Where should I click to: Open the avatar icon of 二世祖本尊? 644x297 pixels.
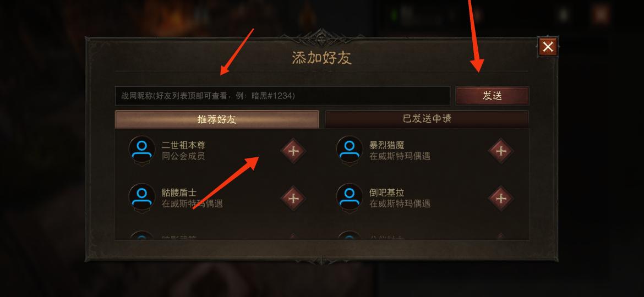tap(142, 150)
